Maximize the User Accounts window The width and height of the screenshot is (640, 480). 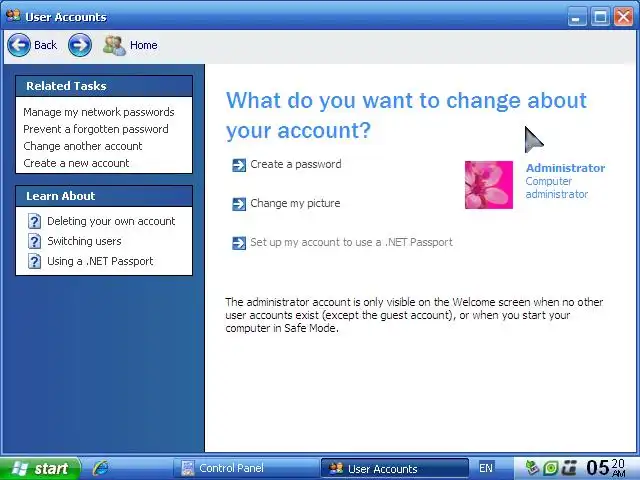click(600, 18)
